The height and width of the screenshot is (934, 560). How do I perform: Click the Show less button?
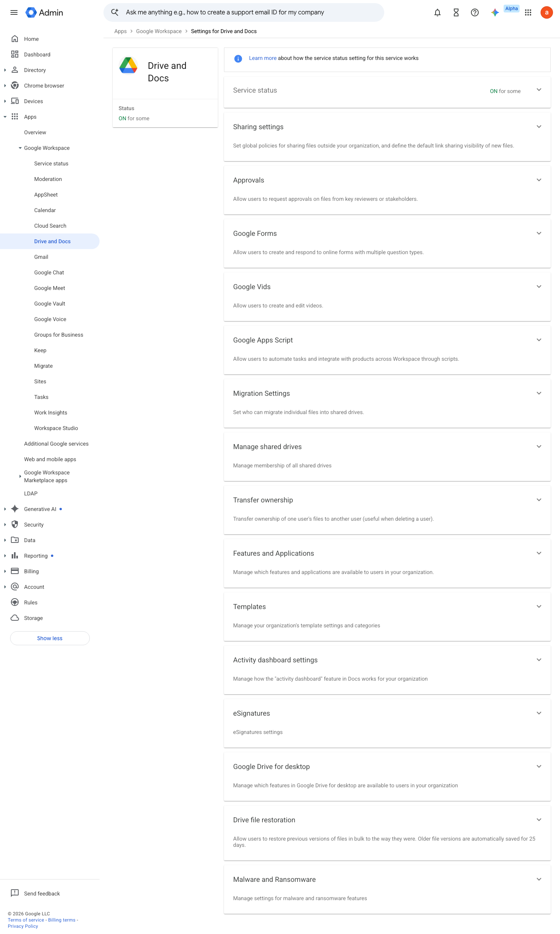50,638
